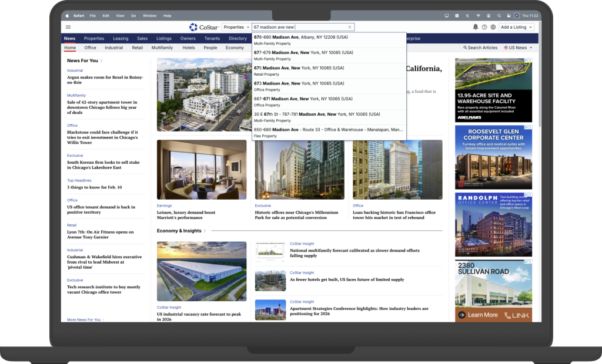Expand News For You section arrow

click(102, 60)
